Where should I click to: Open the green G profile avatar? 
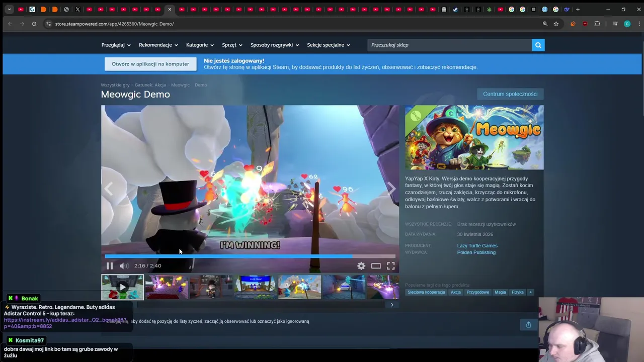tap(627, 24)
